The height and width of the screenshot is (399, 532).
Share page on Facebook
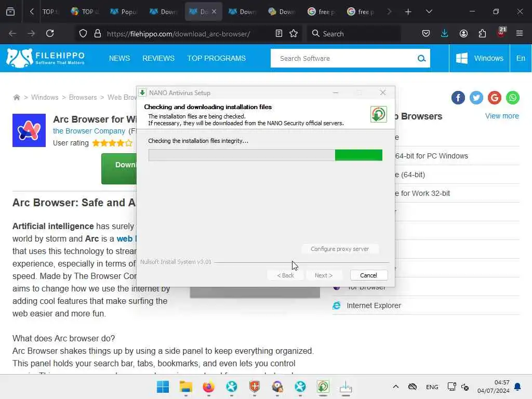pos(458,98)
